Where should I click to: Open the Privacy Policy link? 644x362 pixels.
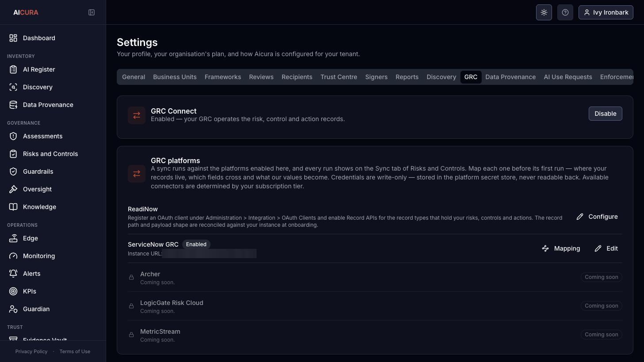[31, 351]
